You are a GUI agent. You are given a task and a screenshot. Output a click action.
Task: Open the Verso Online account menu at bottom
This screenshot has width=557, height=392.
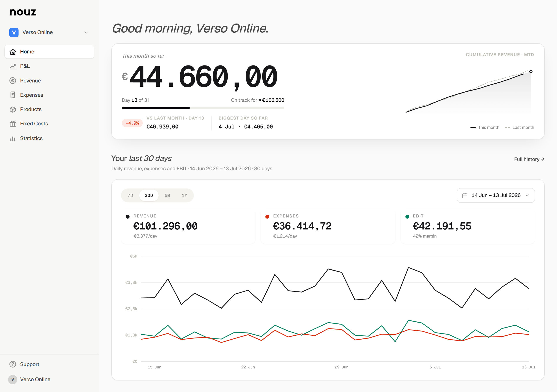pos(49,379)
